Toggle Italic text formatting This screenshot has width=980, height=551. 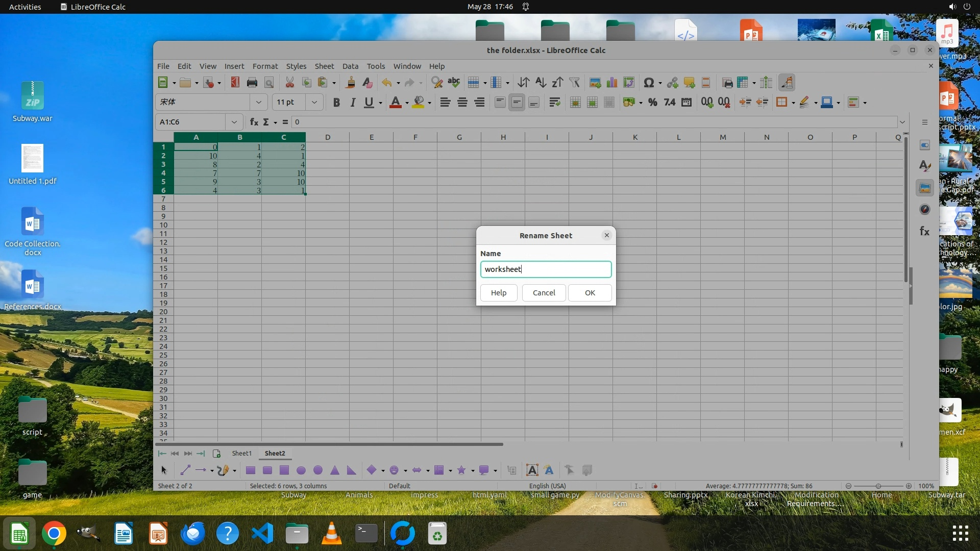coord(352,103)
